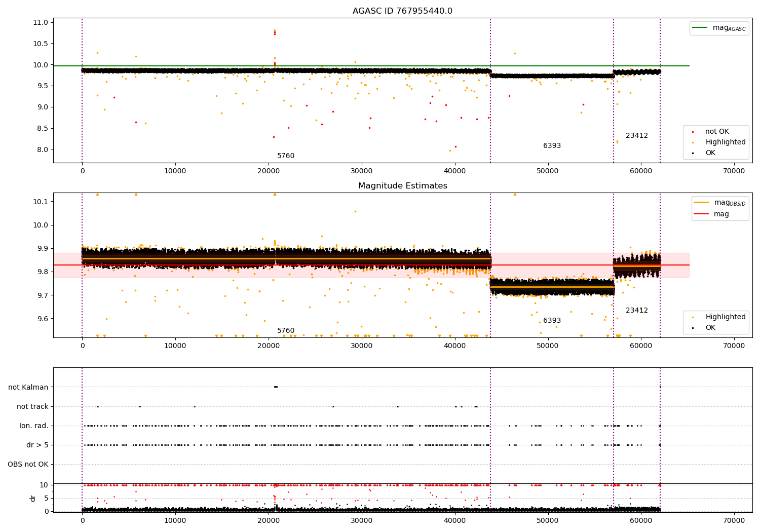Click the '9.5' y-axis tick label

pos(42,86)
